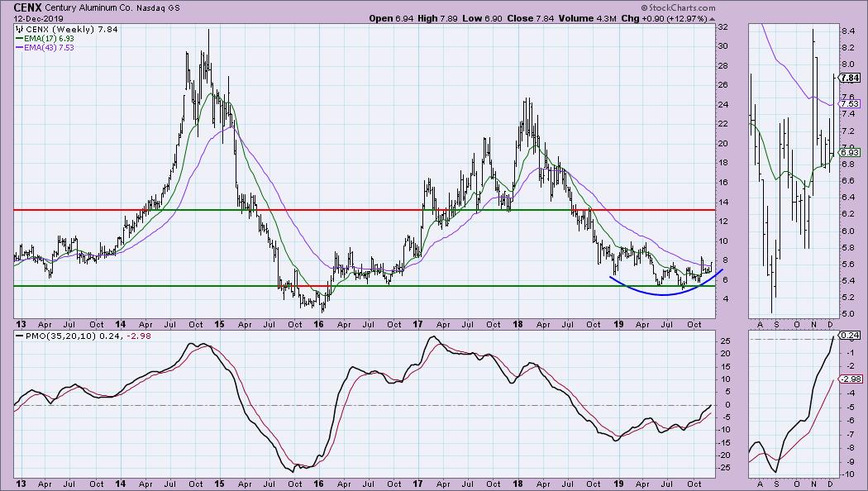
Task: Click the 15 year label below price chart
Action: [219, 324]
